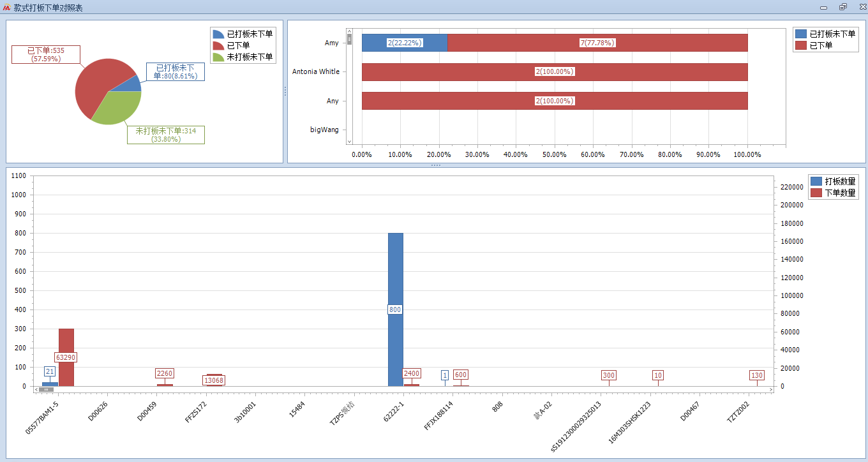Click the red 已下单 pie legend marker
This screenshot has width=868, height=462.
218,45
